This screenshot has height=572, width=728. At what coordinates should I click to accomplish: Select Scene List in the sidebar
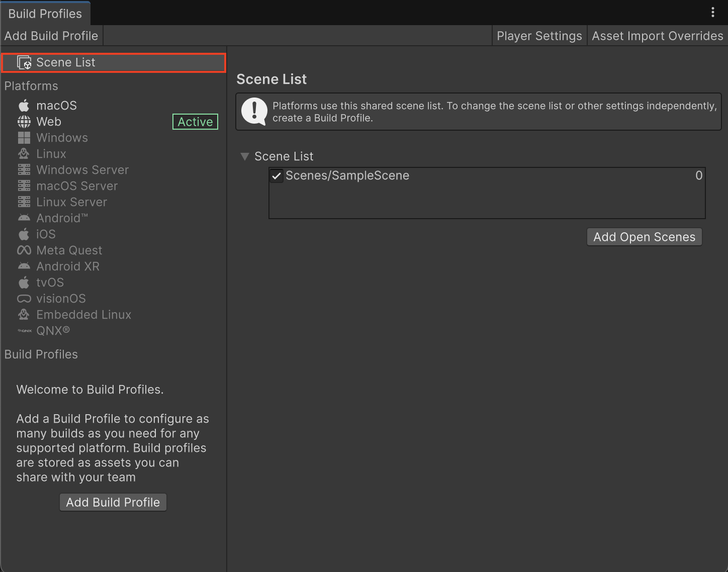[65, 62]
